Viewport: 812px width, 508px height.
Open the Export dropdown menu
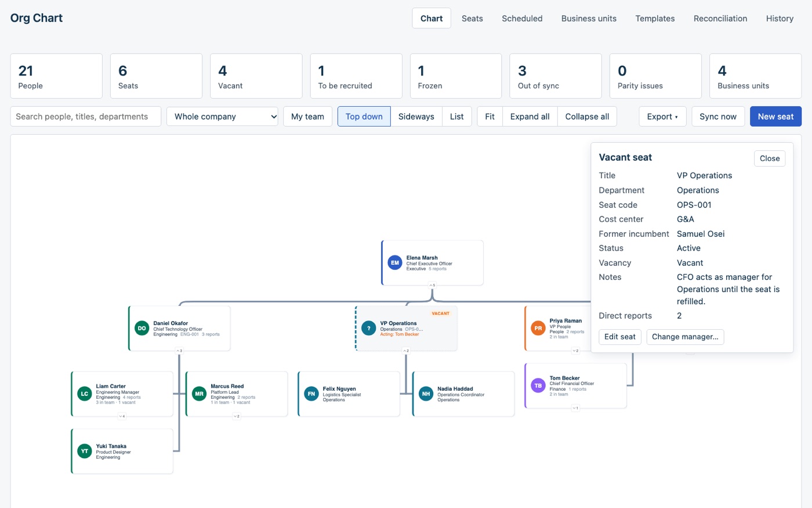[x=662, y=117]
